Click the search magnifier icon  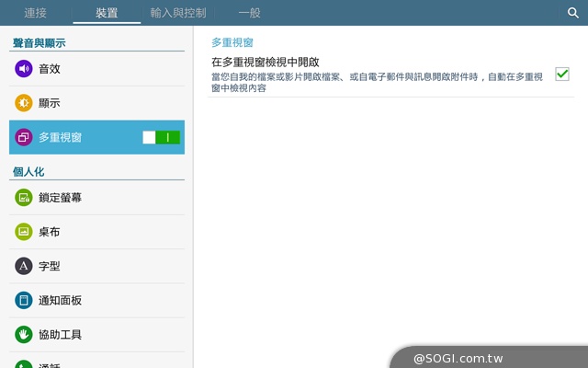[572, 13]
